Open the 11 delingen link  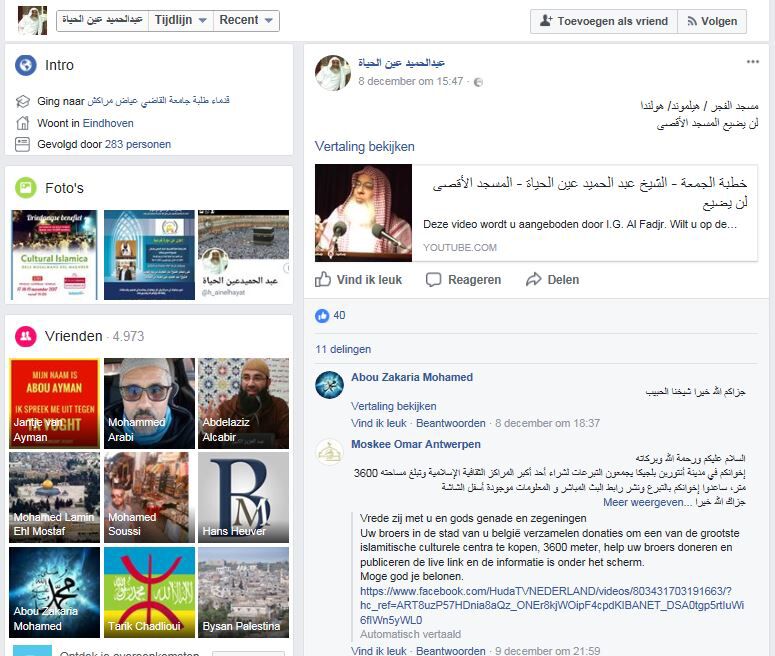[343, 349]
